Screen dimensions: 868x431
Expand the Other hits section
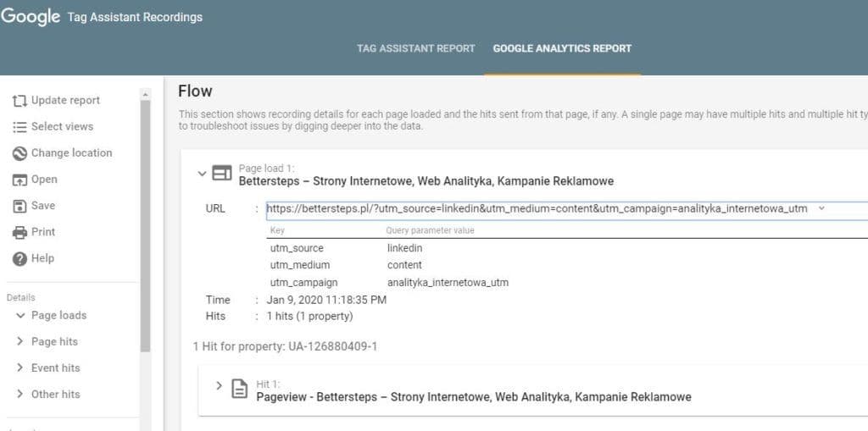click(x=20, y=395)
